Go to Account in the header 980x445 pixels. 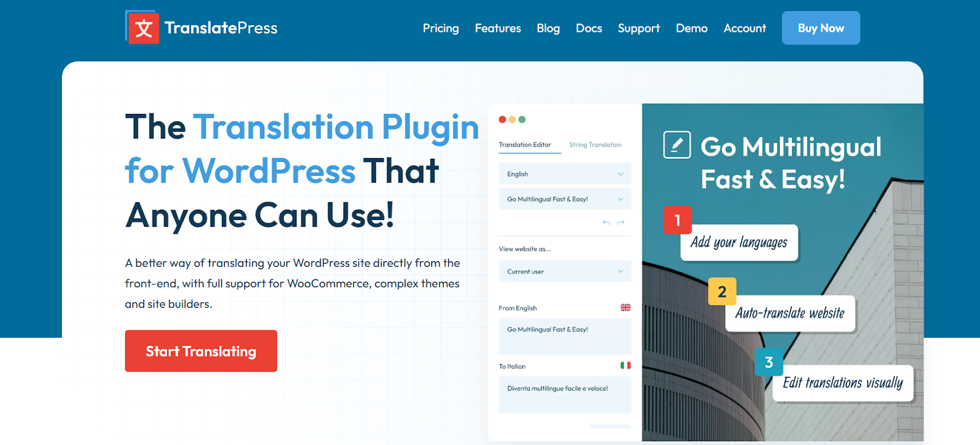tap(745, 28)
